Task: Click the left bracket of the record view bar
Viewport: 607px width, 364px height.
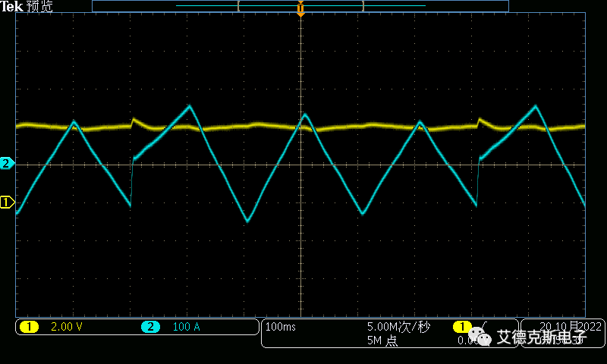Action: 239,5
